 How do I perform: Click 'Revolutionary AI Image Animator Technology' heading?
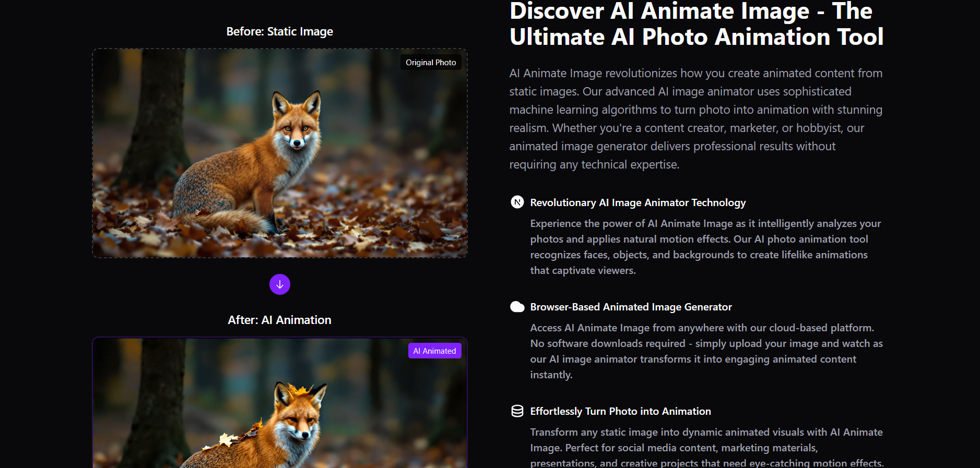pos(638,202)
